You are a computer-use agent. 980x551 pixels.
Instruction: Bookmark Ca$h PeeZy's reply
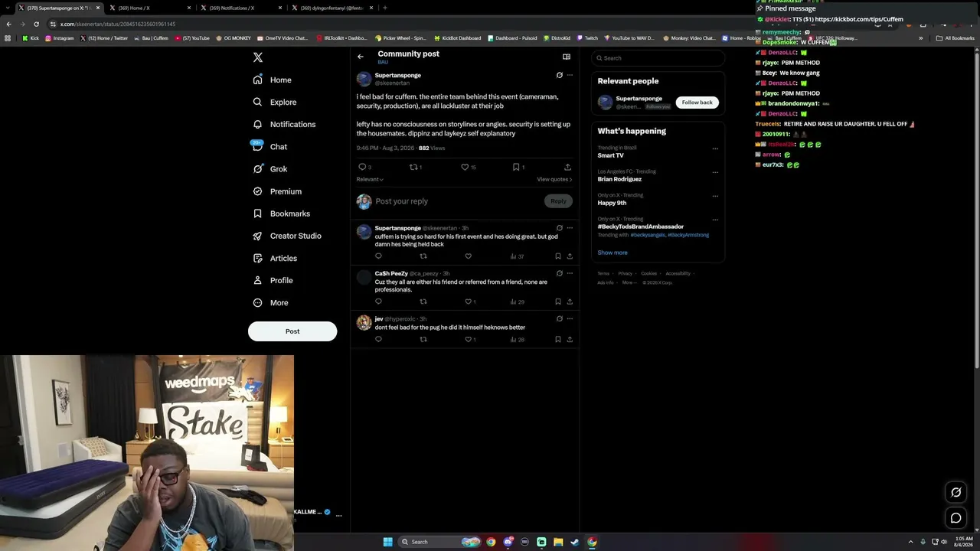click(x=557, y=302)
